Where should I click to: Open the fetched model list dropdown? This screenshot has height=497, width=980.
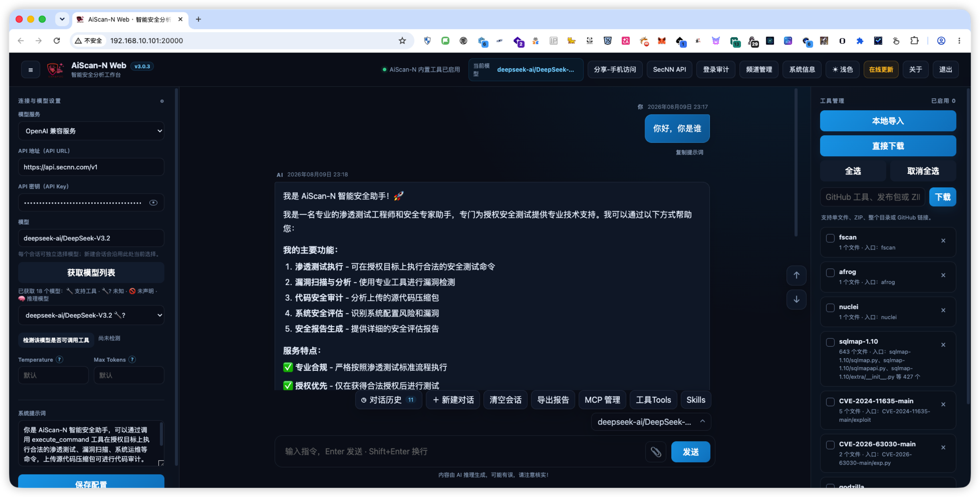tap(91, 316)
